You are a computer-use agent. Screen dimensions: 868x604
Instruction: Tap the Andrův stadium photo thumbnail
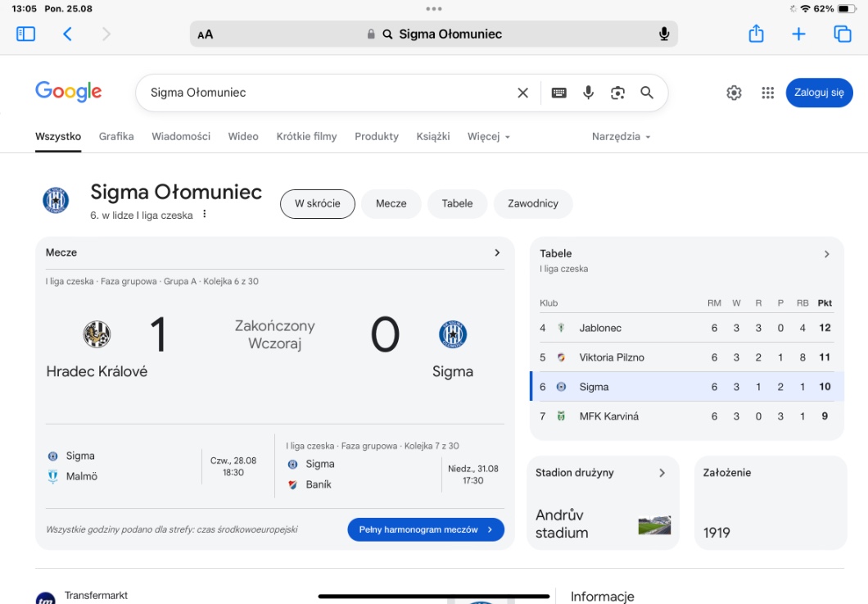tap(654, 525)
